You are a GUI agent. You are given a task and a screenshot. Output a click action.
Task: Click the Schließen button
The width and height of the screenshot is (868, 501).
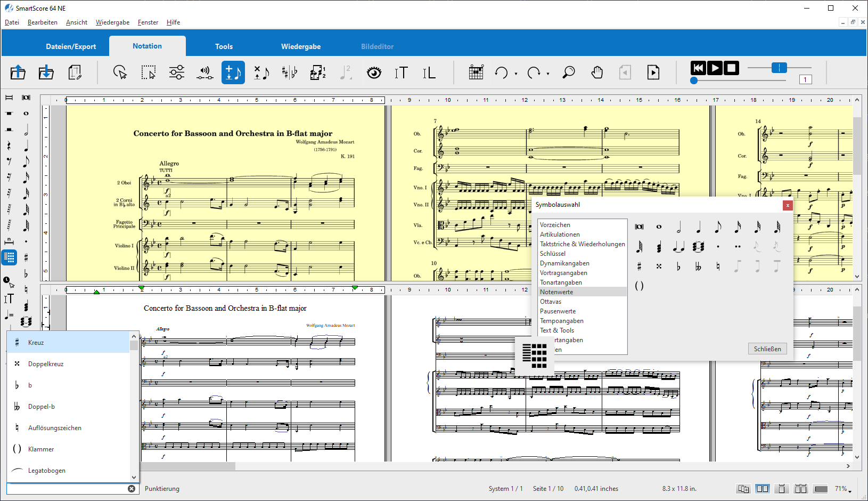click(x=767, y=349)
